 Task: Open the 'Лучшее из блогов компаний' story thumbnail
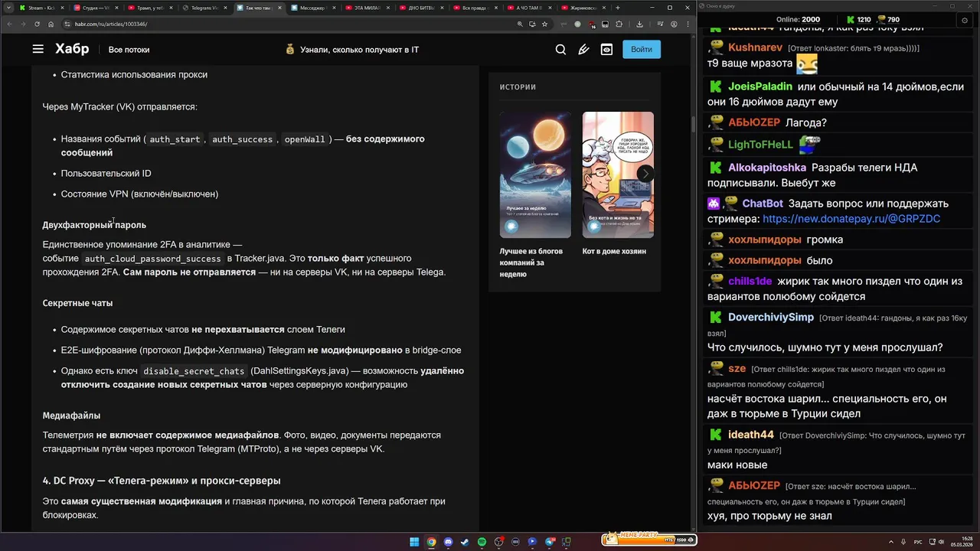coord(535,174)
